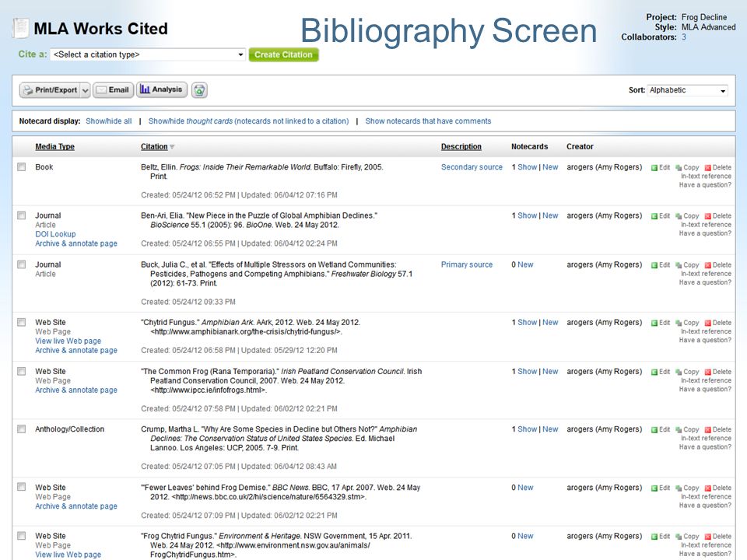Copy the Buck, Julia C. citation
The width and height of the screenshot is (747, 560).
pyautogui.click(x=687, y=265)
